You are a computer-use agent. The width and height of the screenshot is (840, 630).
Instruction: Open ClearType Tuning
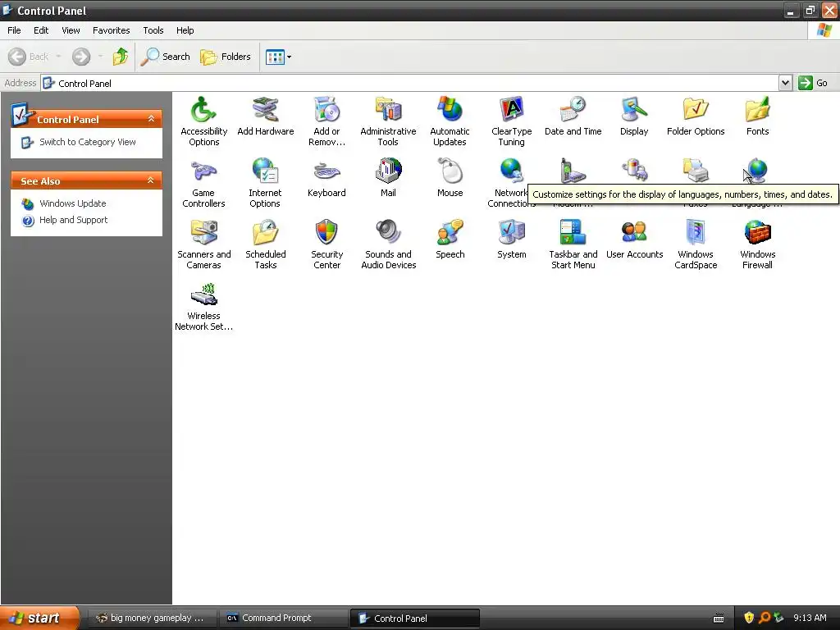(x=512, y=121)
